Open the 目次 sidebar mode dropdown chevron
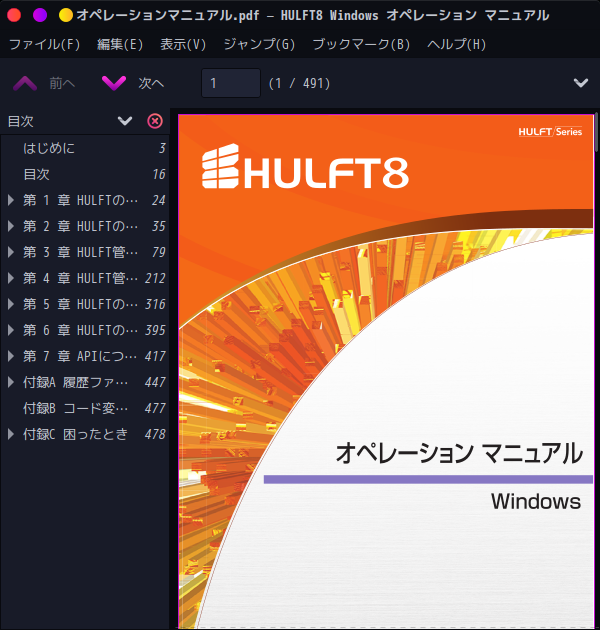Image resolution: width=600 pixels, height=630 pixels. pos(125,121)
